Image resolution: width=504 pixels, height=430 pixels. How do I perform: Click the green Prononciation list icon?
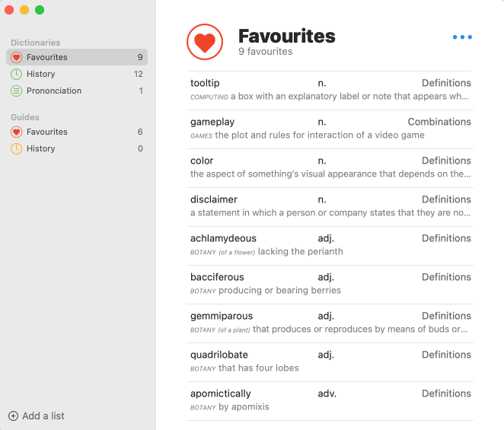pos(17,91)
